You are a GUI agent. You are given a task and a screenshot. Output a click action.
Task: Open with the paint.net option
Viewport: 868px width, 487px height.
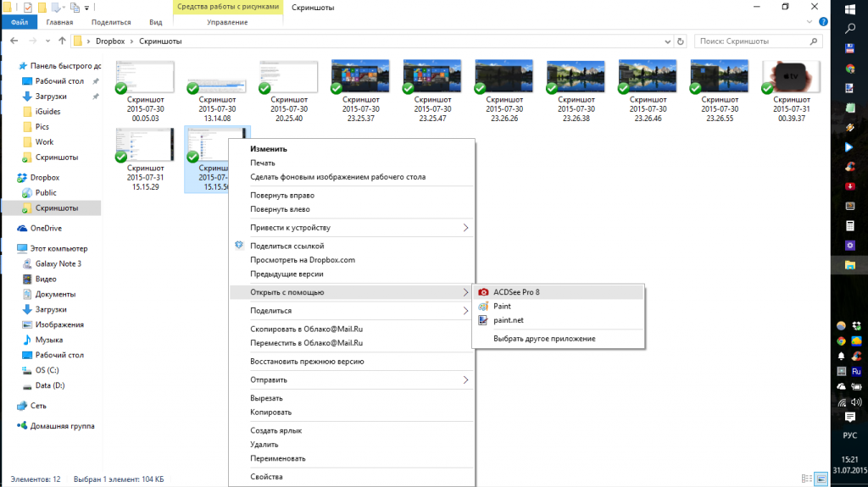[x=509, y=320]
